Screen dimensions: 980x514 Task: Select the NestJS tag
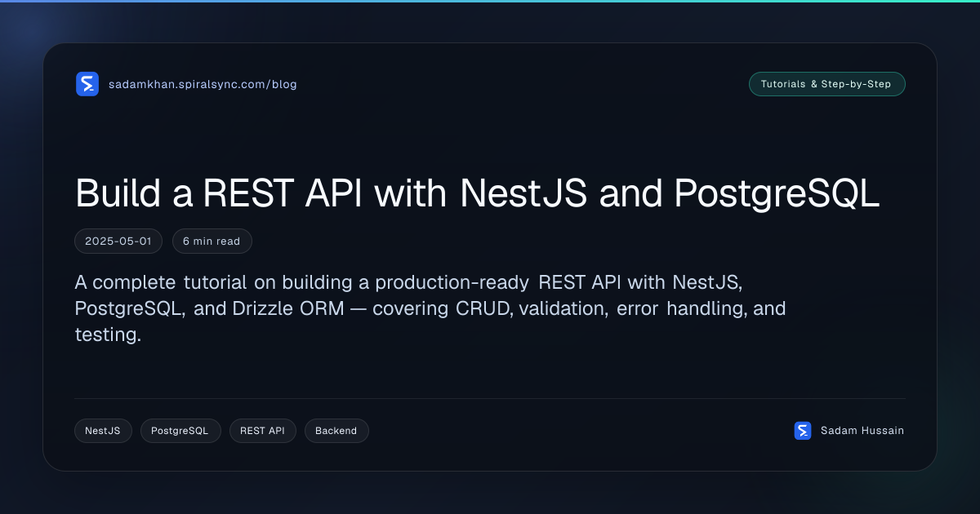click(x=103, y=431)
